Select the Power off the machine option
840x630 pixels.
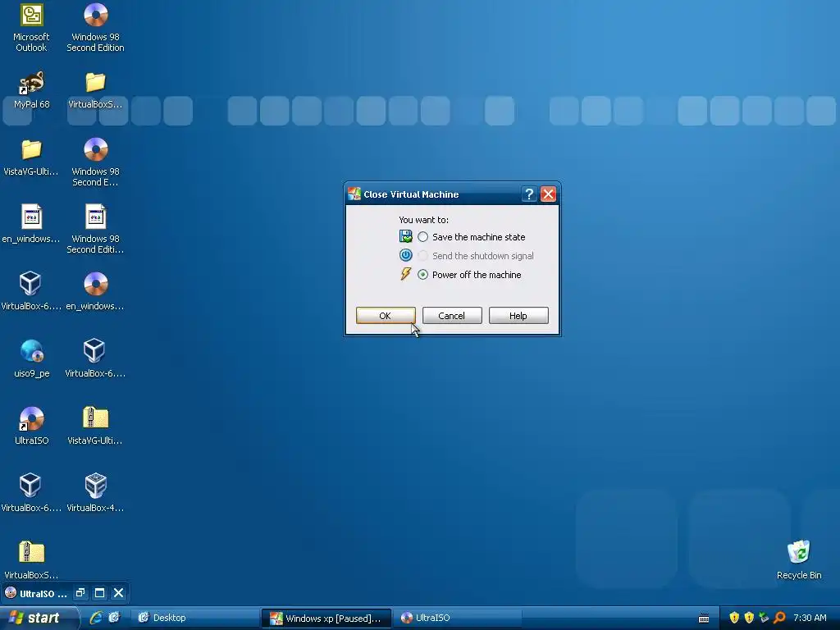422,275
